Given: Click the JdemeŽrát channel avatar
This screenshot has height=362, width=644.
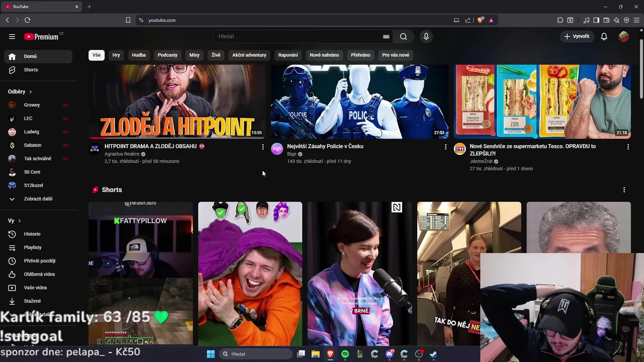Looking at the screenshot, I should pyautogui.click(x=460, y=149).
